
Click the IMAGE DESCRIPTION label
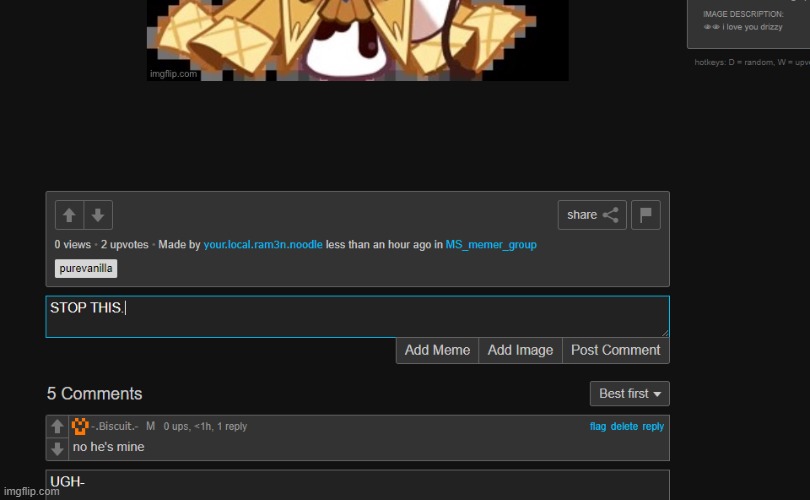pyautogui.click(x=743, y=14)
